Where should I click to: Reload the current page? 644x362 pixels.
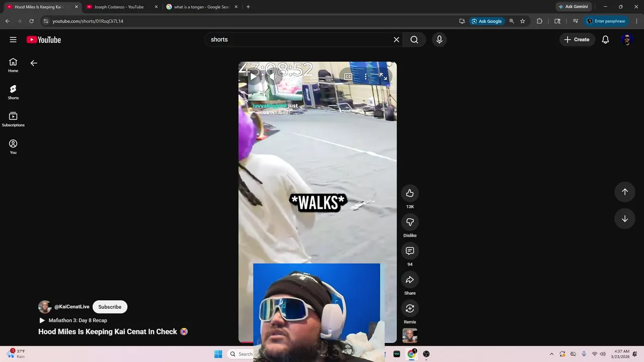point(31,21)
